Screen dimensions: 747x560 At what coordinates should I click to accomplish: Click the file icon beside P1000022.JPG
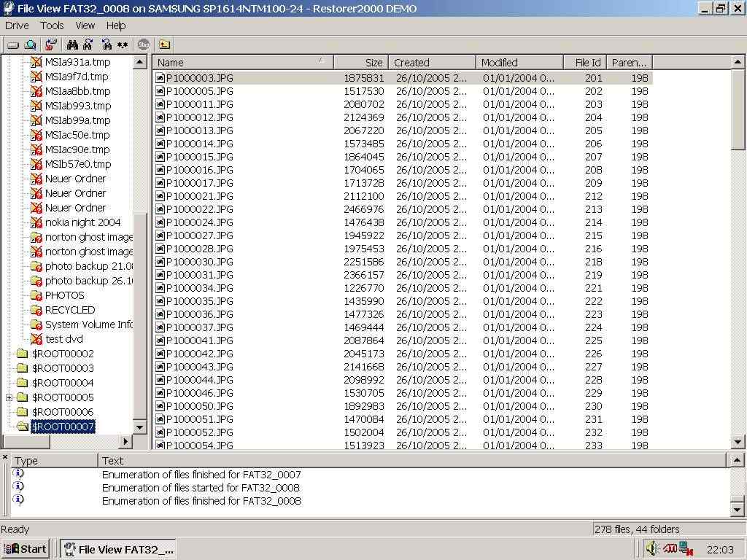point(160,209)
